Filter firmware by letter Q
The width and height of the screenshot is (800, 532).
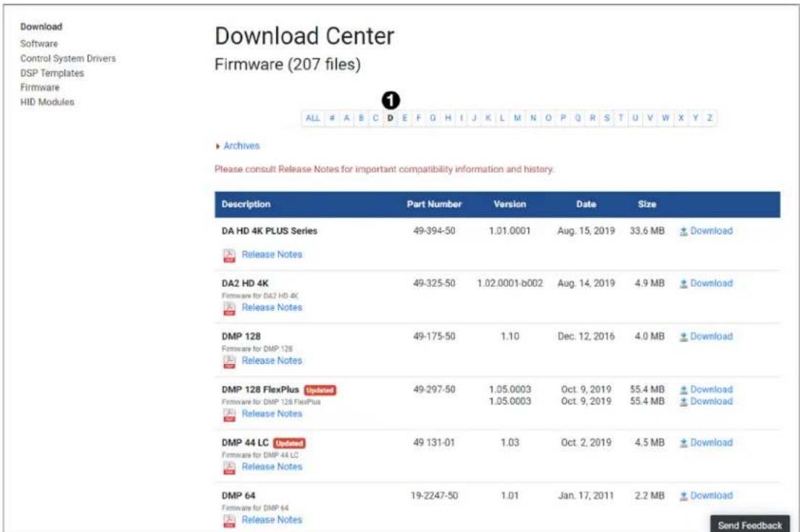(x=578, y=118)
